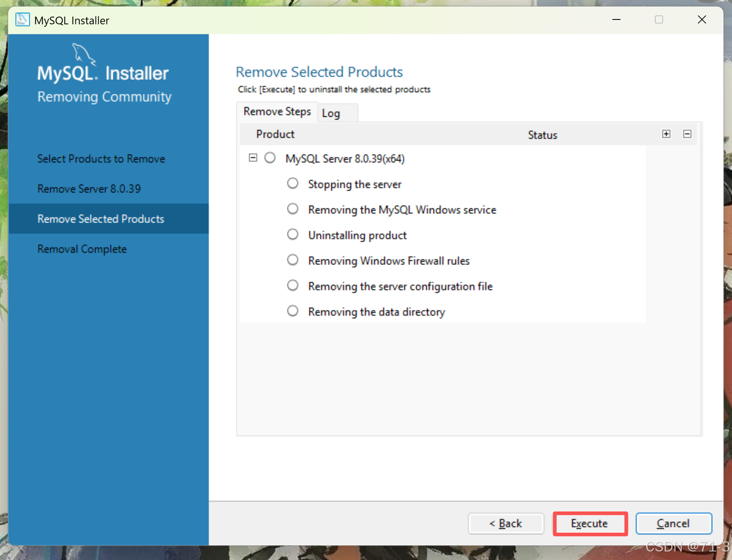732x560 pixels.
Task: Expand all products using plus icon
Action: [x=666, y=134]
